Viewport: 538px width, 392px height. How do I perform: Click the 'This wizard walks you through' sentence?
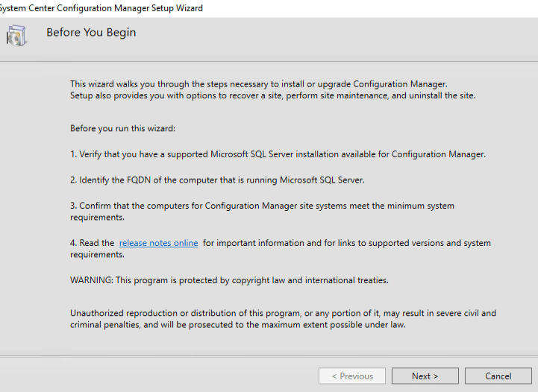[258, 84]
